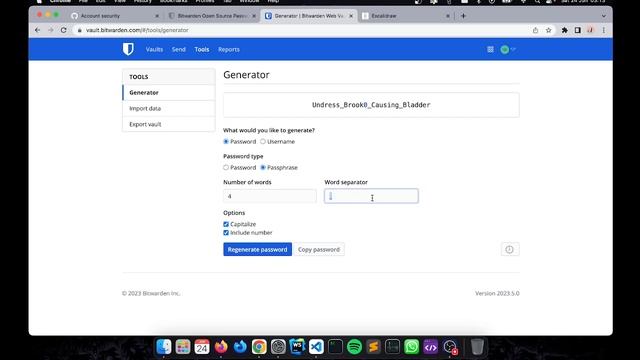The height and width of the screenshot is (360, 640).
Task: Open Chrome three-dot menu
Action: click(x=604, y=30)
